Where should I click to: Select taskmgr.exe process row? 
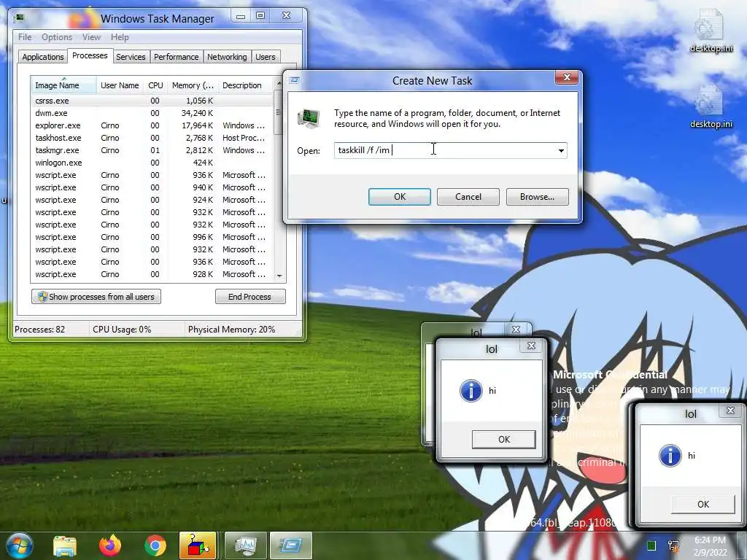click(x=152, y=150)
